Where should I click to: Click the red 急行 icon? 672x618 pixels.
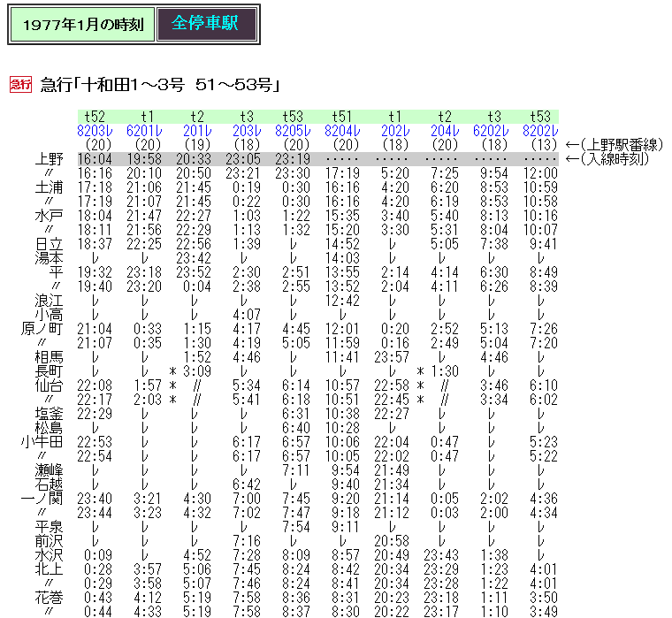(x=20, y=84)
